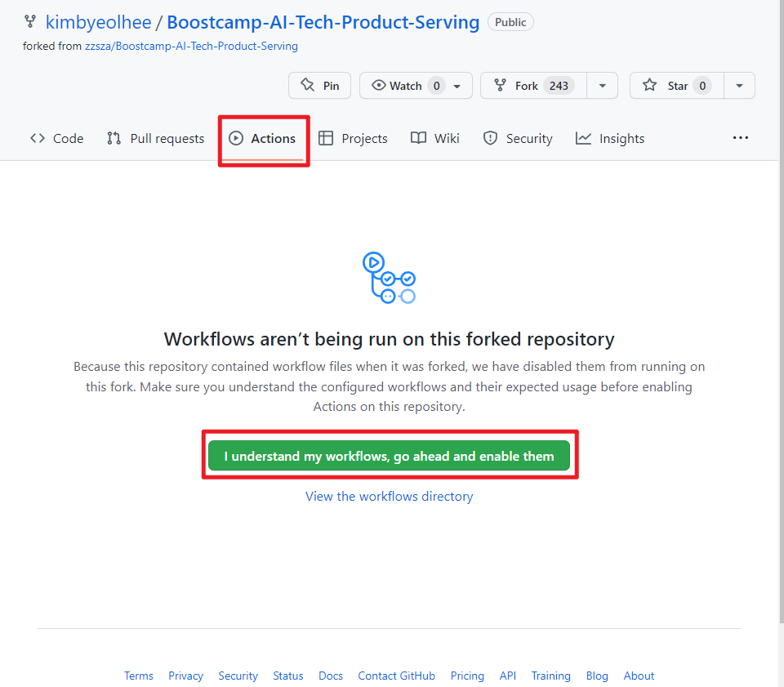Image resolution: width=784 pixels, height=687 pixels.
Task: Click the blue Actions workflow illustration
Action: 389,278
